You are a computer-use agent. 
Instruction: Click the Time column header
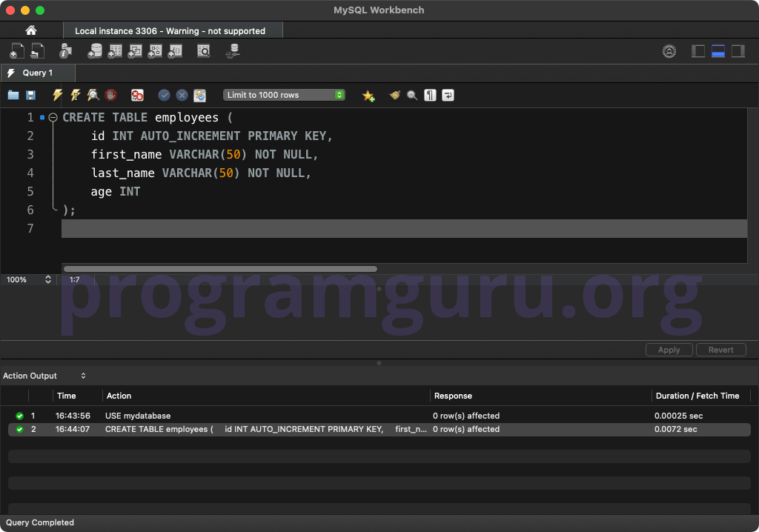[x=66, y=396]
